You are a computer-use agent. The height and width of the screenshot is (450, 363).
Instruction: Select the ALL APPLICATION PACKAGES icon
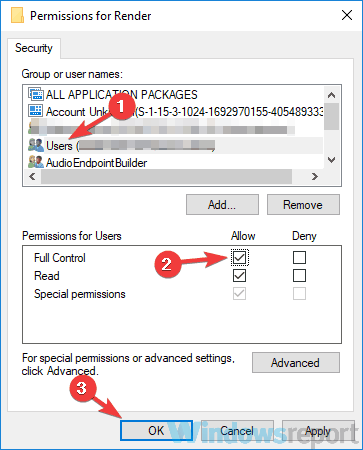[36, 94]
